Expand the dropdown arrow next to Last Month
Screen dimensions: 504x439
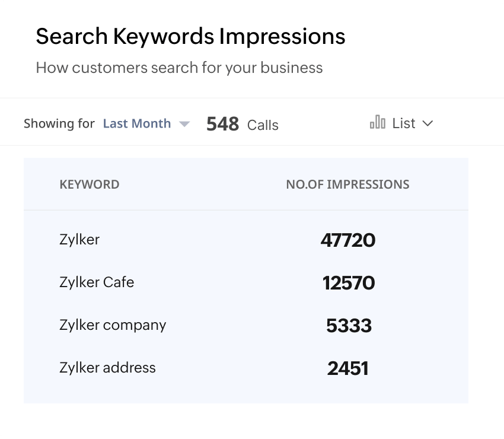184,124
